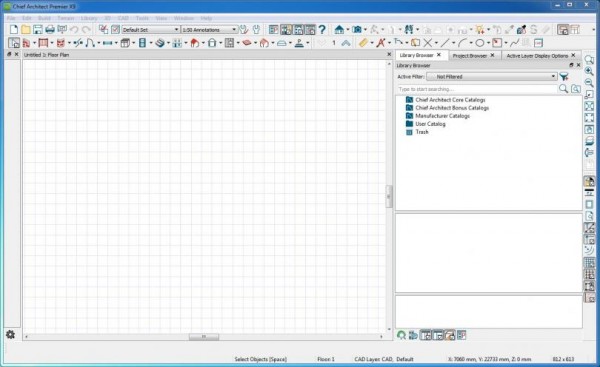This screenshot has width=600, height=367.
Task: Click the Redo arrow in the toolbar
Action: coord(86,29)
